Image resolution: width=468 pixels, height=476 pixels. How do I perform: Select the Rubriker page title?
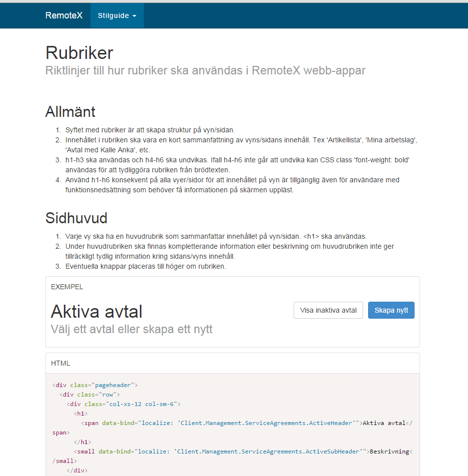pos(79,53)
